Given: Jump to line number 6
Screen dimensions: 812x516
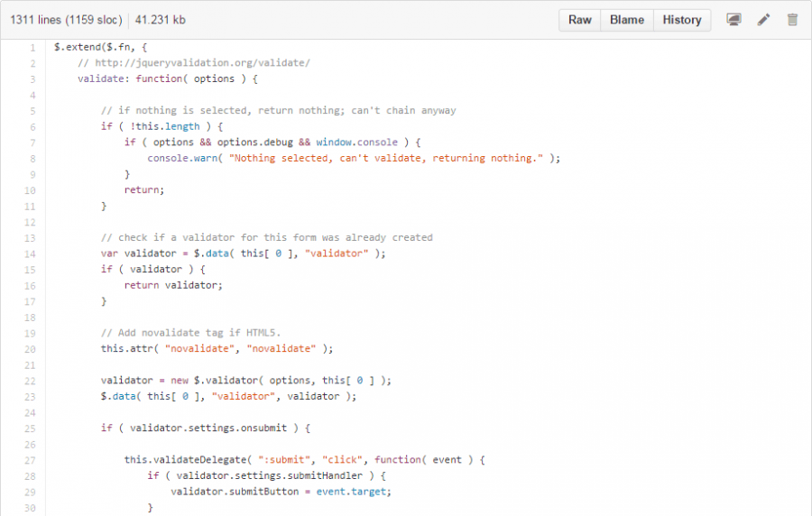Looking at the screenshot, I should 32,126.
